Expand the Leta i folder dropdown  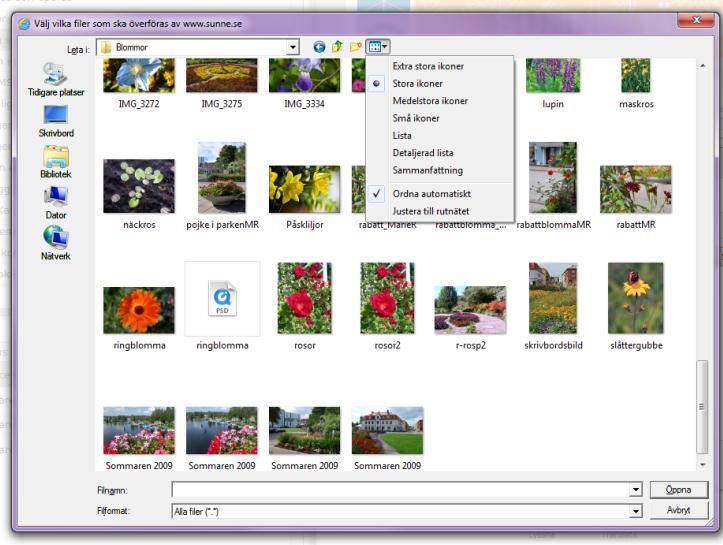(293, 47)
